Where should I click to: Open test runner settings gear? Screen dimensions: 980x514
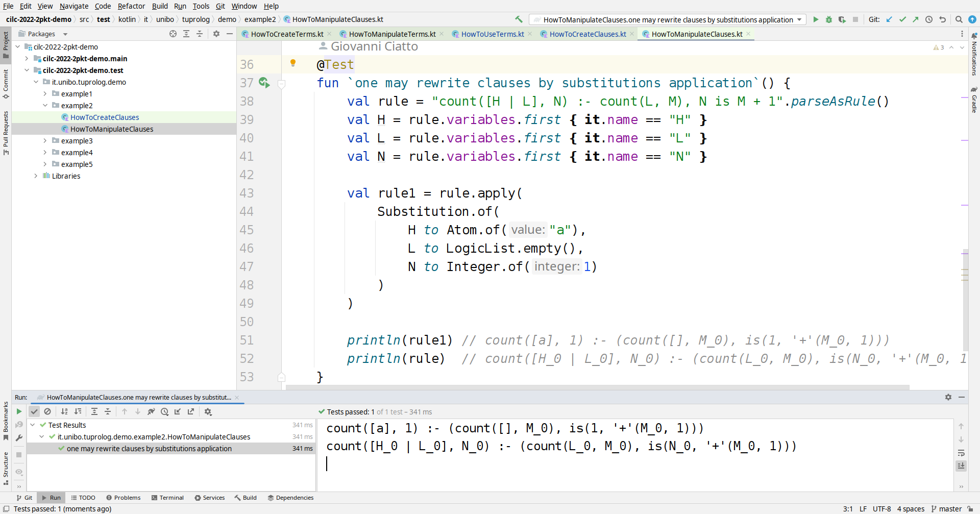coord(208,411)
